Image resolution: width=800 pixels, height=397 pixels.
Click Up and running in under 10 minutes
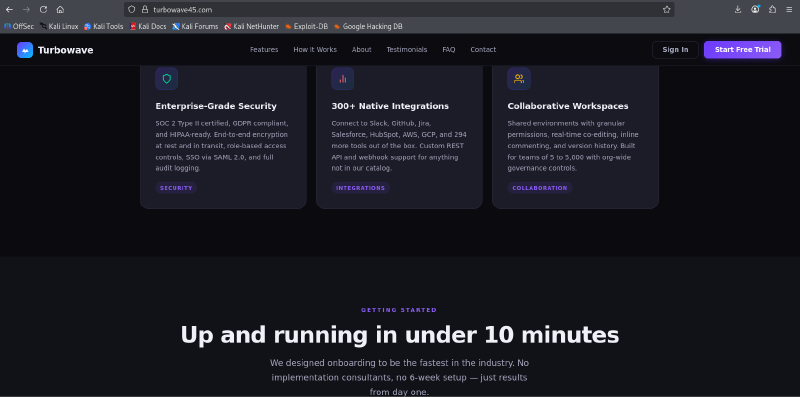tap(399, 335)
